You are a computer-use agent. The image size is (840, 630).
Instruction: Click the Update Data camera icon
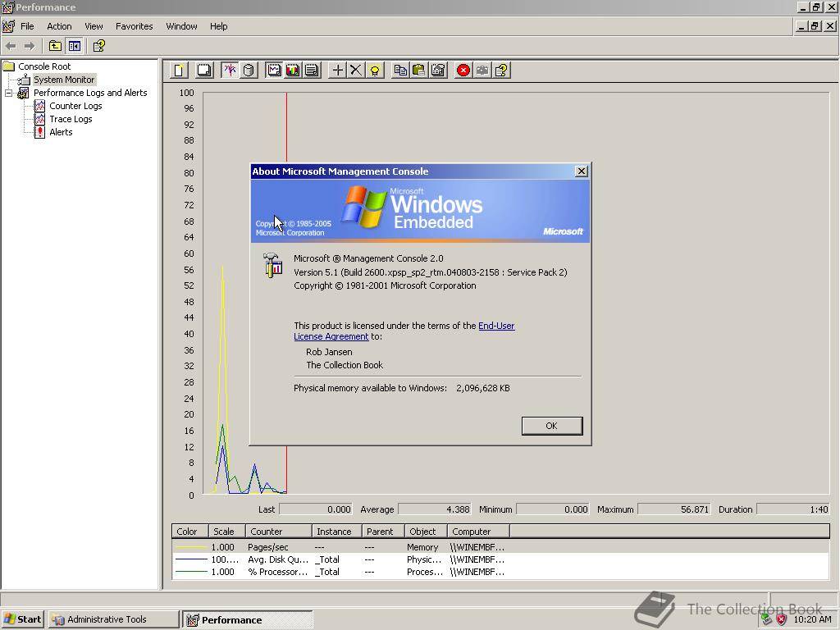482,71
